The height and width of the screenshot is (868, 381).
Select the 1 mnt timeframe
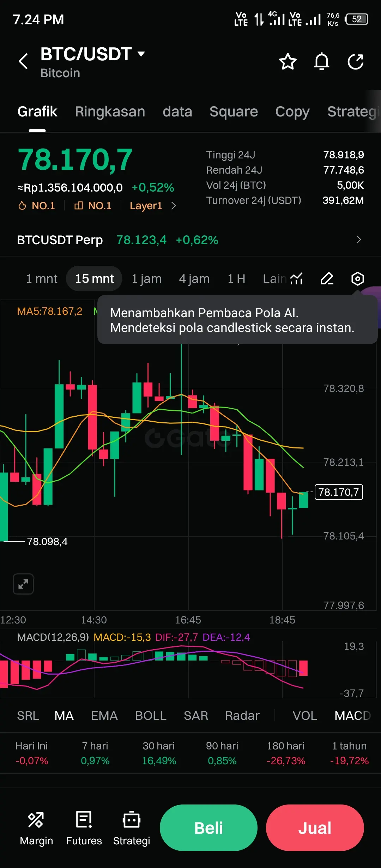(x=42, y=279)
